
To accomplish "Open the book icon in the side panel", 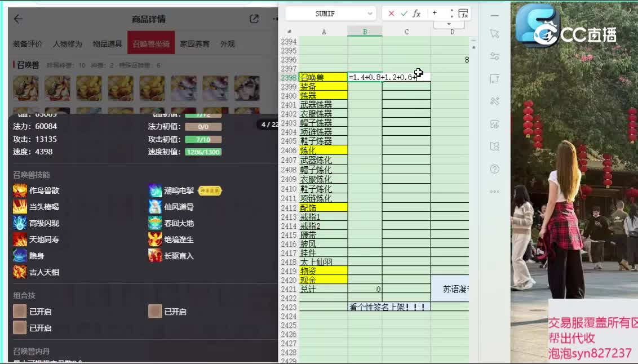I will 494,147.
